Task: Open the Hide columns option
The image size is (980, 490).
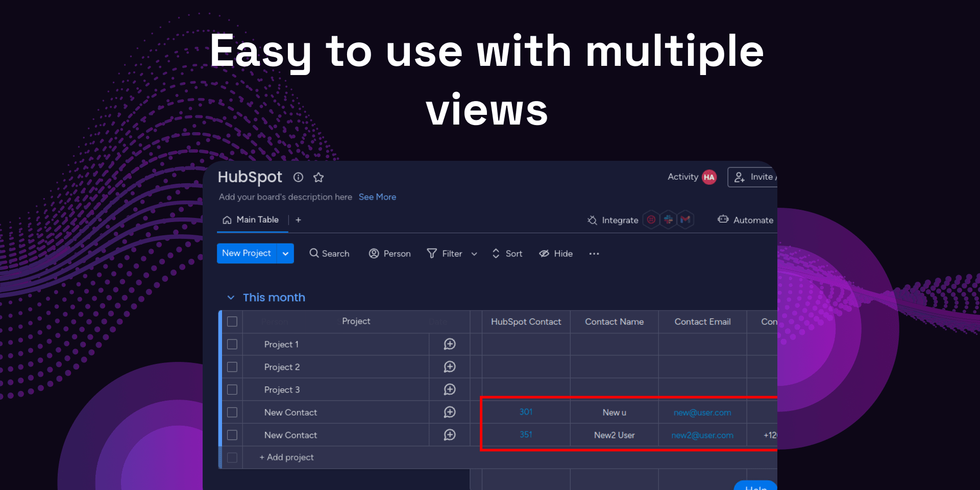Action: coord(556,254)
